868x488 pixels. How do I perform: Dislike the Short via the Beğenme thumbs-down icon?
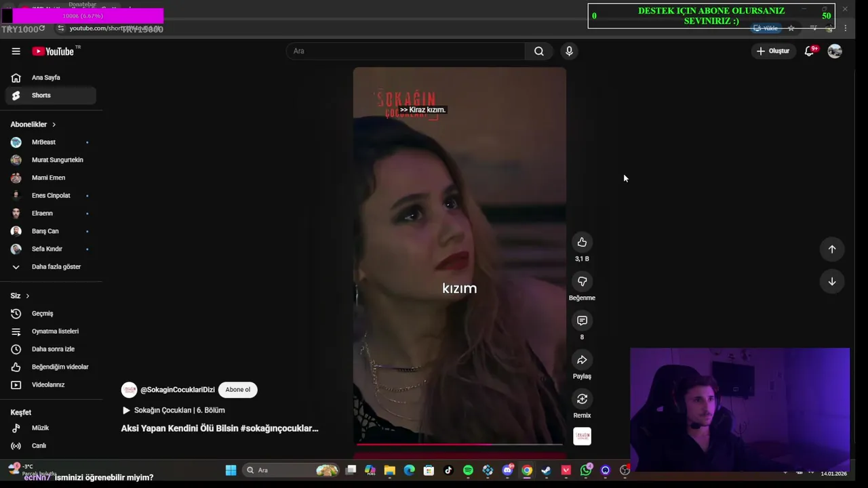point(582,281)
